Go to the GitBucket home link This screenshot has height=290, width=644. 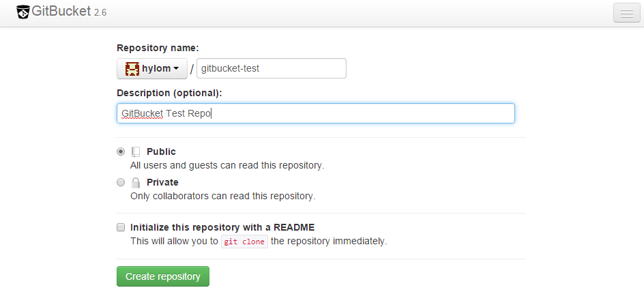coord(68,12)
